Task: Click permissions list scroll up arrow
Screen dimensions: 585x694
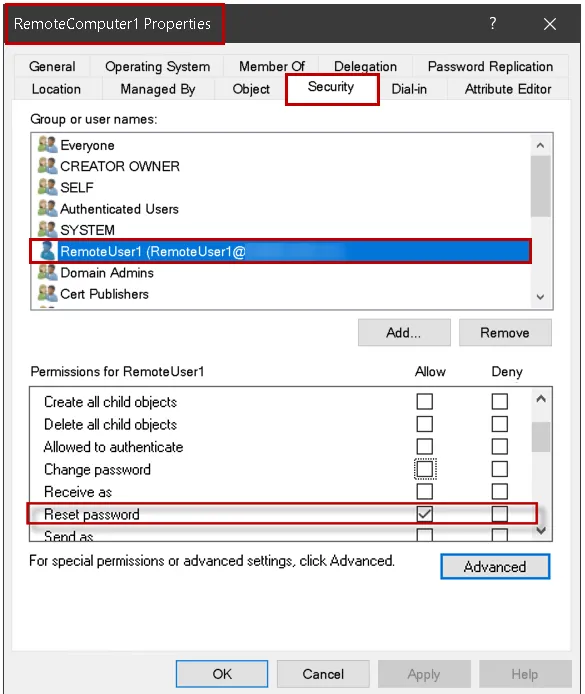Action: click(541, 399)
